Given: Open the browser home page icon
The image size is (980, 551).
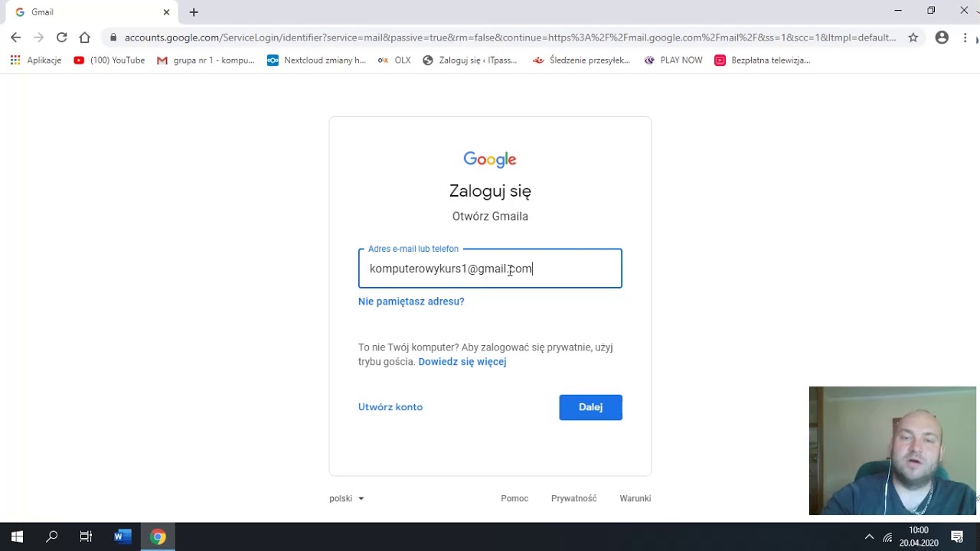Looking at the screenshot, I should click(x=85, y=37).
